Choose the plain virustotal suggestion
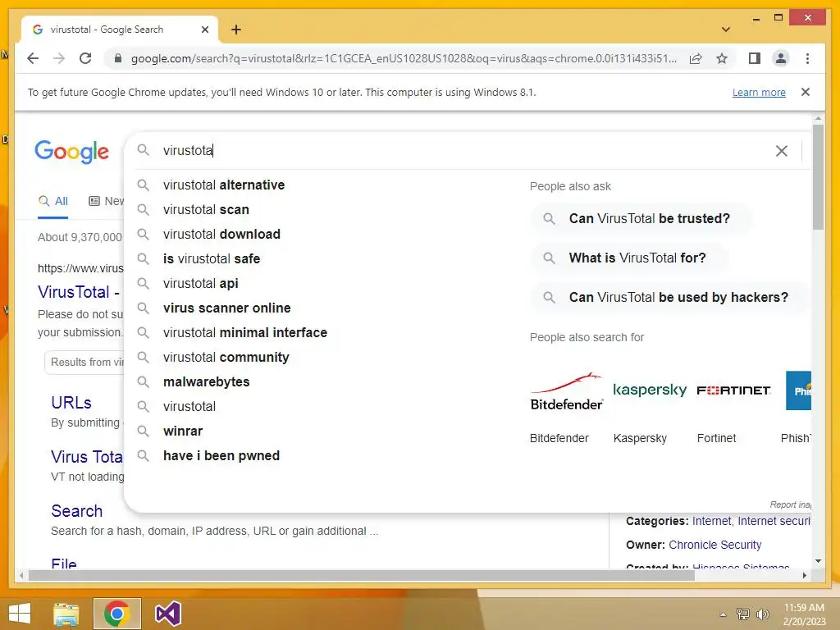Viewport: 840px width, 630px height. (189, 407)
